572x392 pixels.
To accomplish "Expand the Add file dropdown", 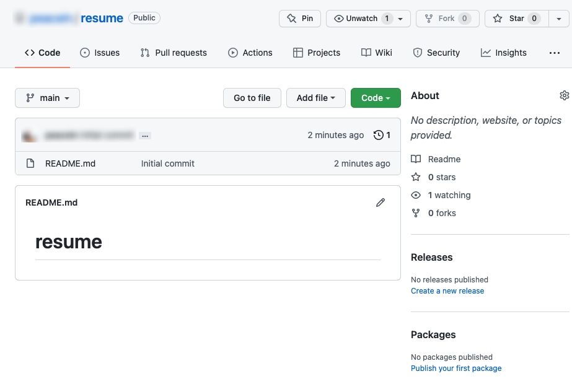I will (x=316, y=98).
